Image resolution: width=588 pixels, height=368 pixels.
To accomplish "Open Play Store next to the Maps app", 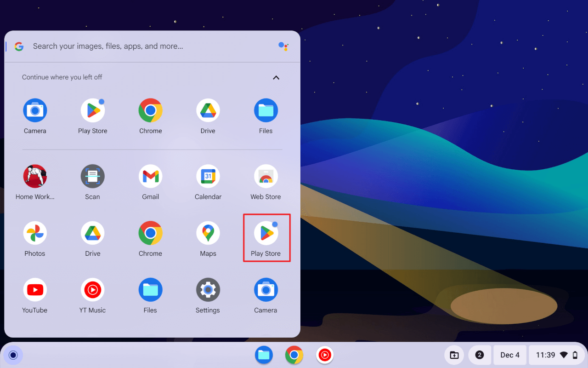I will 266,233.
